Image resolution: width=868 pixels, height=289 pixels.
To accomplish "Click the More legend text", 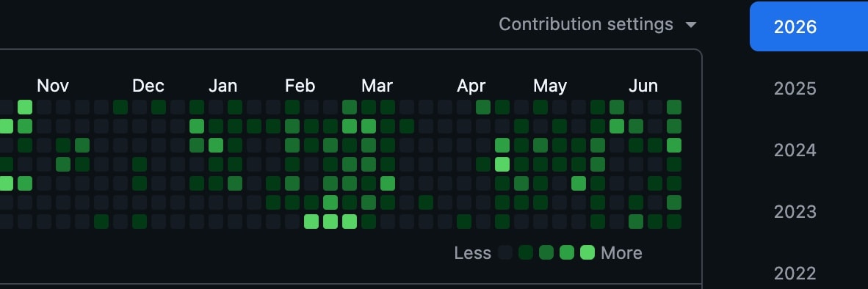I will pyautogui.click(x=621, y=253).
